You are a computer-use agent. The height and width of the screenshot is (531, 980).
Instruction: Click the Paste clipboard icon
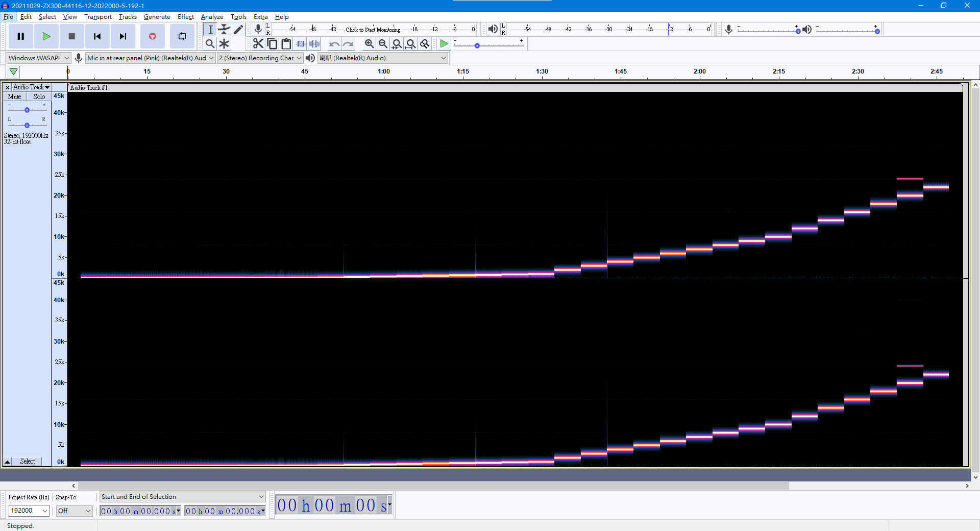[286, 44]
